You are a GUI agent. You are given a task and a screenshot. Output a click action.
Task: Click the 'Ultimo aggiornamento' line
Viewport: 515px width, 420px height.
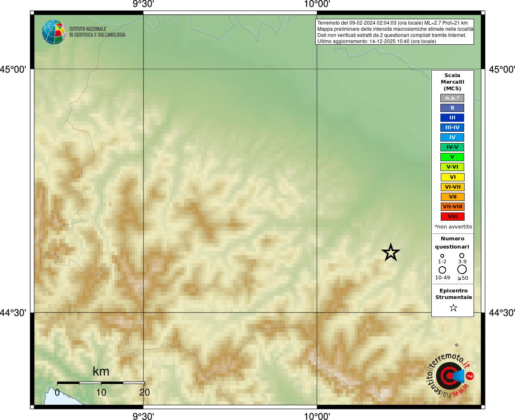[376, 41]
